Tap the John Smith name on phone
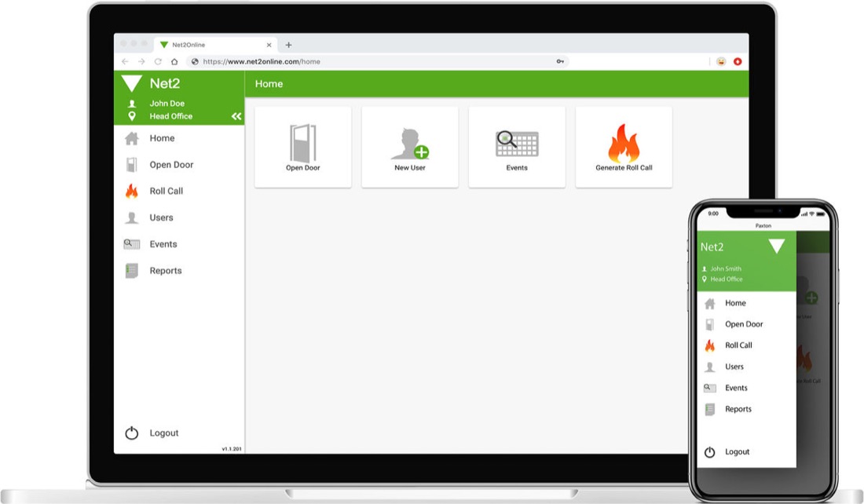This screenshot has height=504, width=864. pyautogui.click(x=725, y=268)
